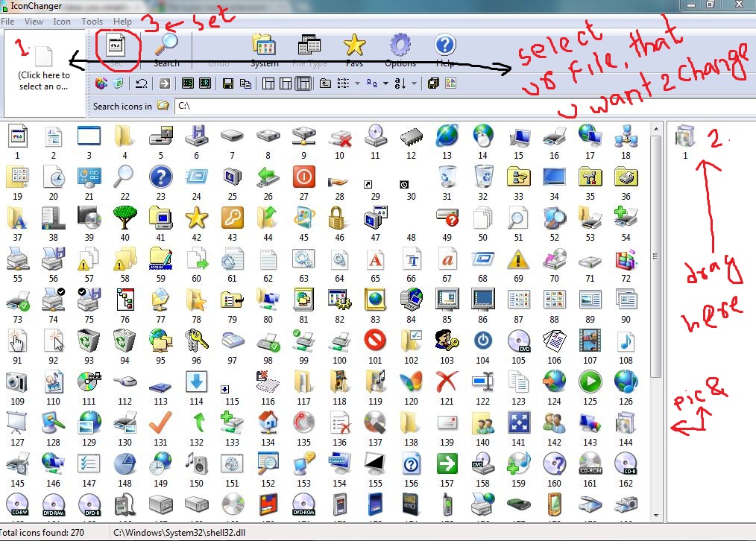756x541 pixels.
Task: Open the Search icon tool
Action: tap(166, 46)
